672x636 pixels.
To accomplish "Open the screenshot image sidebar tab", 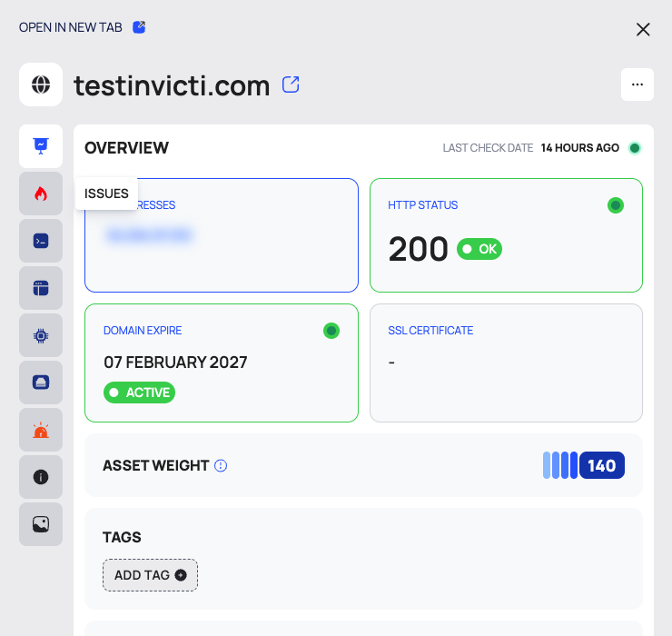I will pos(41,524).
